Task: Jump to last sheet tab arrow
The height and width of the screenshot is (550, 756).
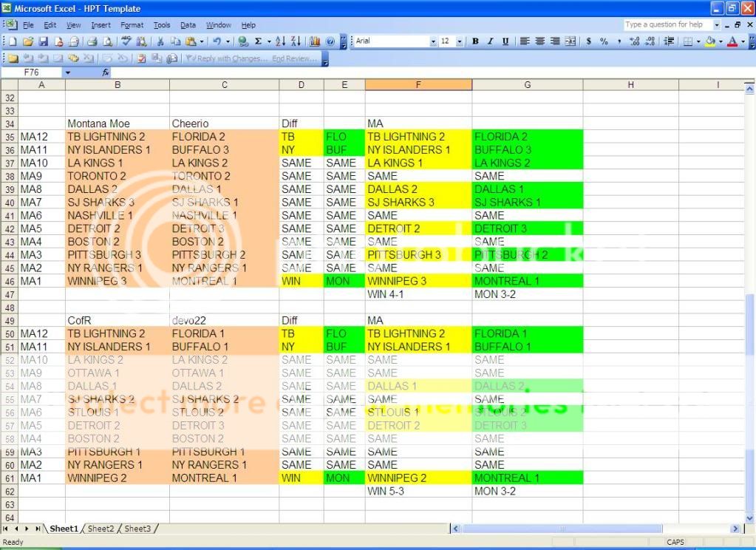Action: [x=38, y=529]
